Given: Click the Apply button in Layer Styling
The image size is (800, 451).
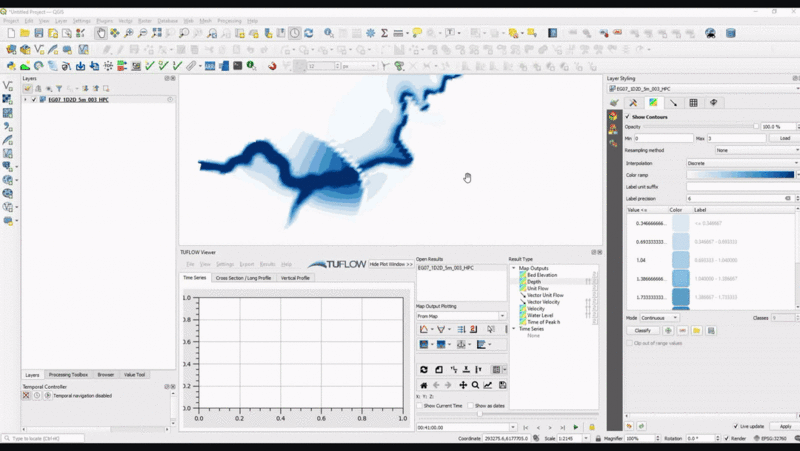Looking at the screenshot, I should click(785, 426).
